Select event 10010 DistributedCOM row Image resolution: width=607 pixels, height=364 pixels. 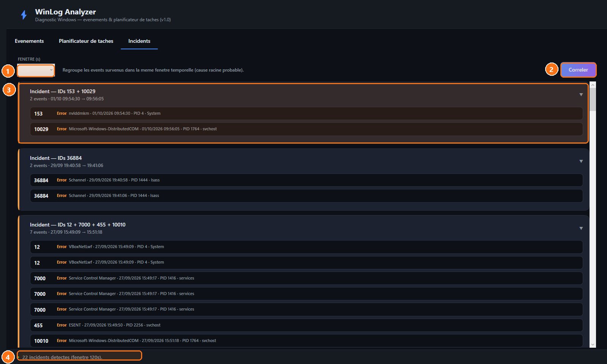pyautogui.click(x=306, y=340)
